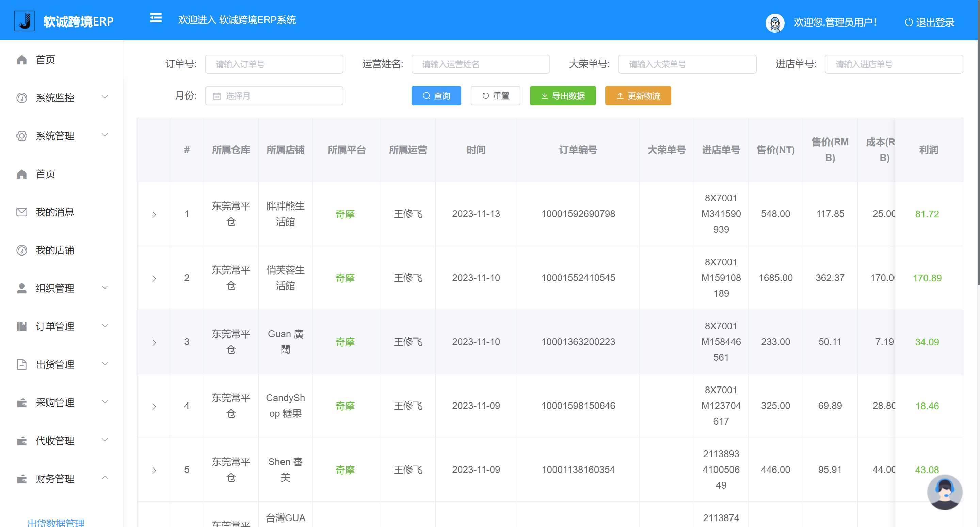Toggle the sidebar collapse hamburger icon
This screenshot has width=980, height=527.
click(156, 18)
